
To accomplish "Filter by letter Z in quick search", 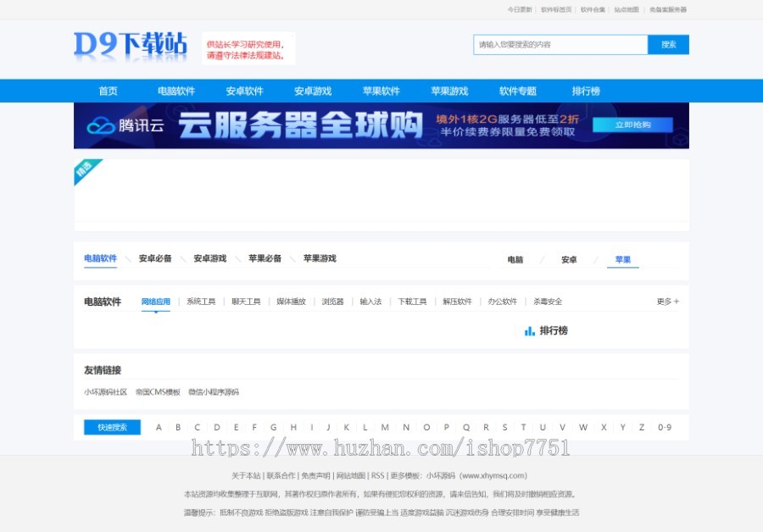I will 642,428.
